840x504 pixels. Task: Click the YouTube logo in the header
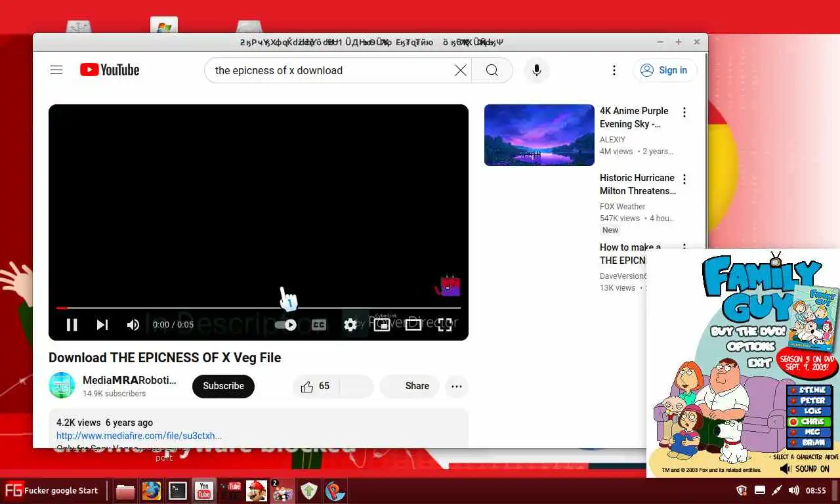[110, 70]
